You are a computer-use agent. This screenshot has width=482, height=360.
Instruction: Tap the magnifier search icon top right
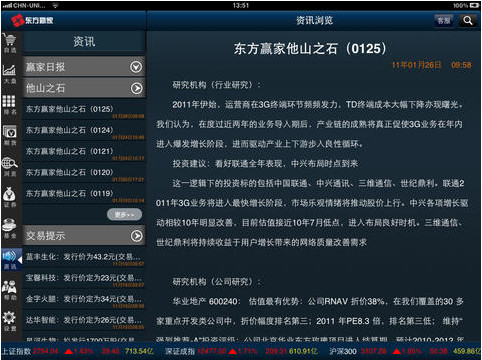tap(468, 21)
